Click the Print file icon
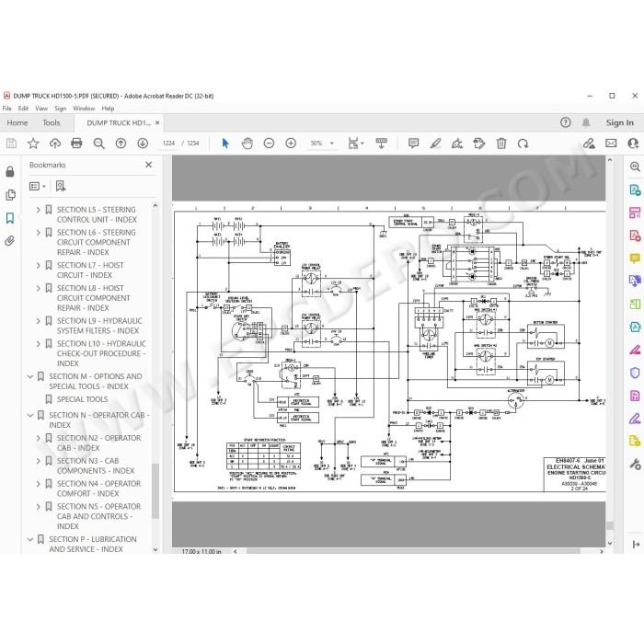 click(x=76, y=144)
